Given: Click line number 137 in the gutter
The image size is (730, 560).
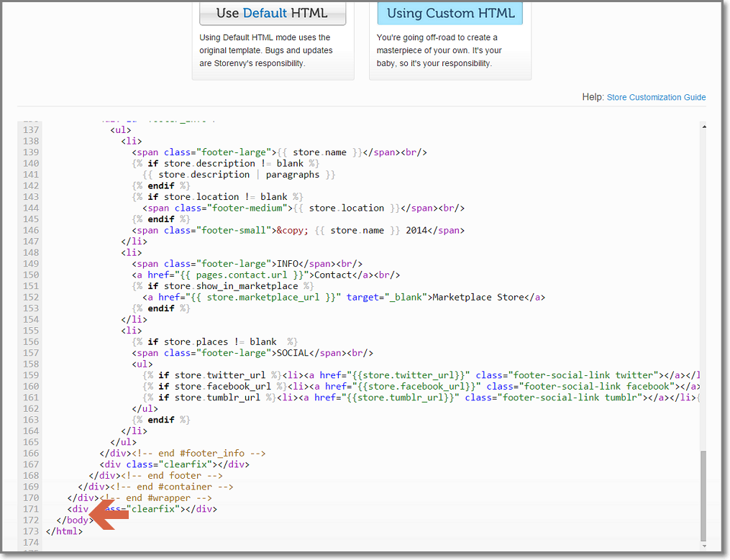Looking at the screenshot, I should point(31,130).
